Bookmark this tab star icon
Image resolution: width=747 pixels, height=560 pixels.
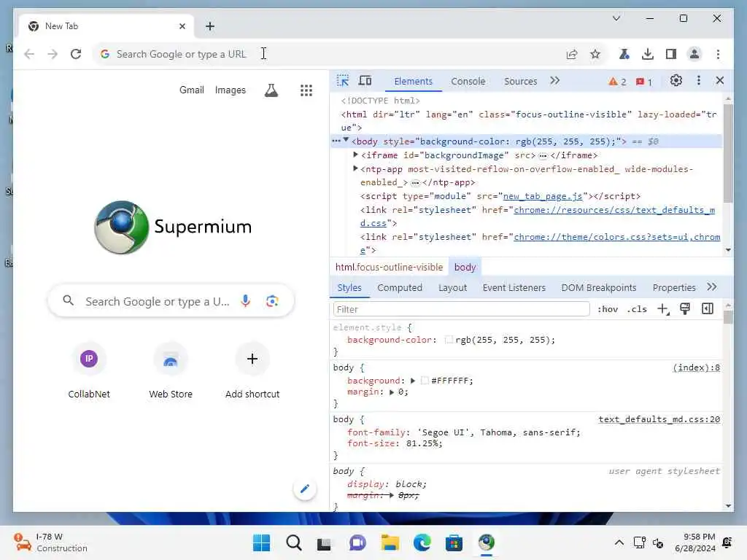coord(595,54)
